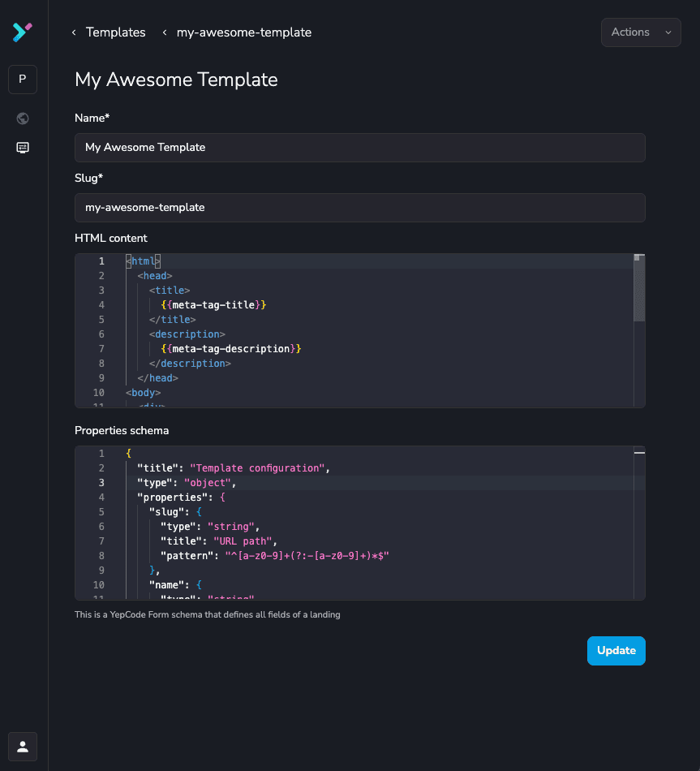Open the Actions dropdown
This screenshot has height=771, width=700.
(641, 32)
